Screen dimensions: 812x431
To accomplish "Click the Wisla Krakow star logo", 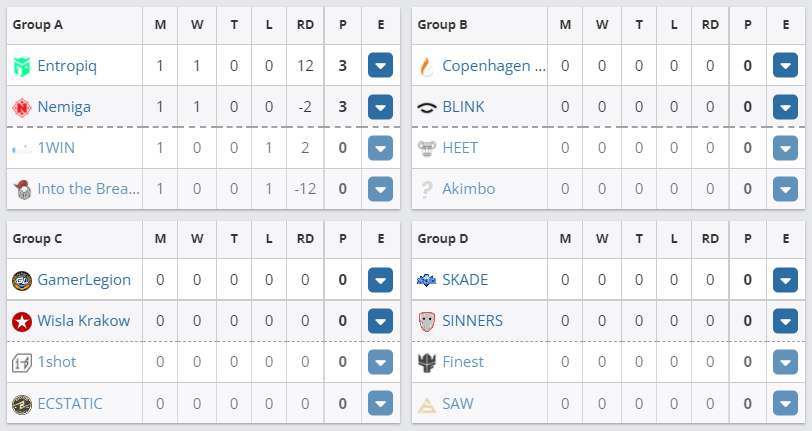I will pyautogui.click(x=22, y=321).
